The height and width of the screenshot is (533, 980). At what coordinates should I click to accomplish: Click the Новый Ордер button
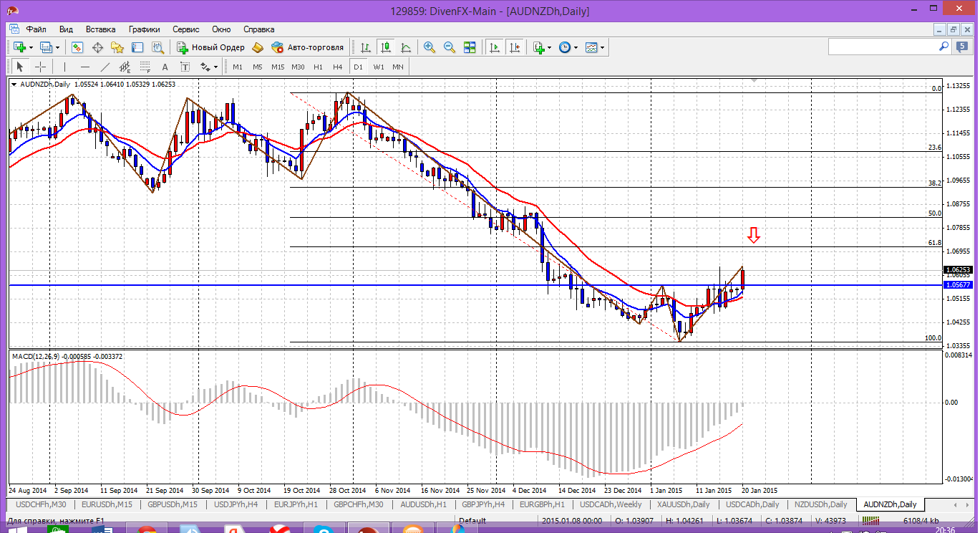point(211,47)
